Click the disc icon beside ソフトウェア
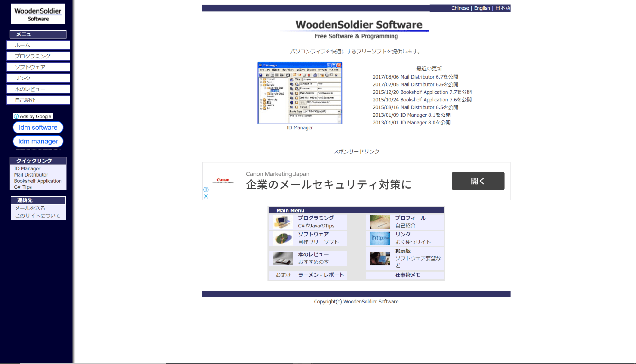This screenshot has width=636, height=364. (283, 238)
